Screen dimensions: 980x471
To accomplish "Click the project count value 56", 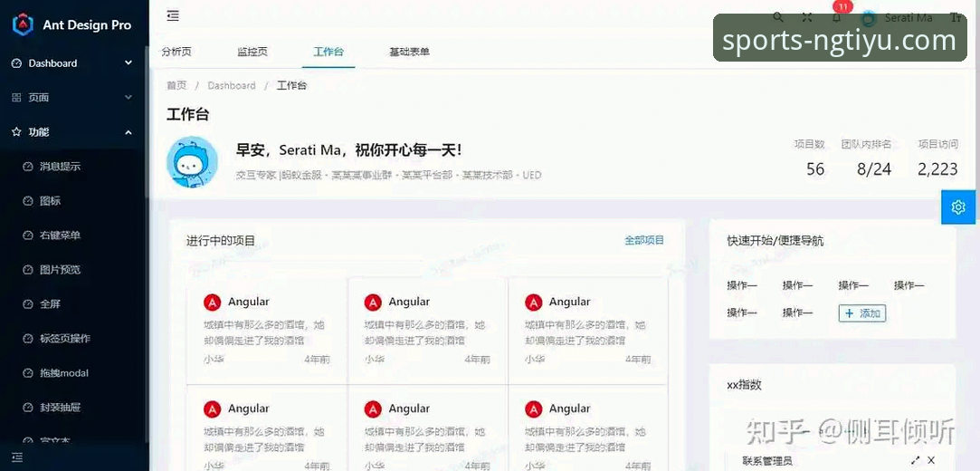I will [815, 168].
